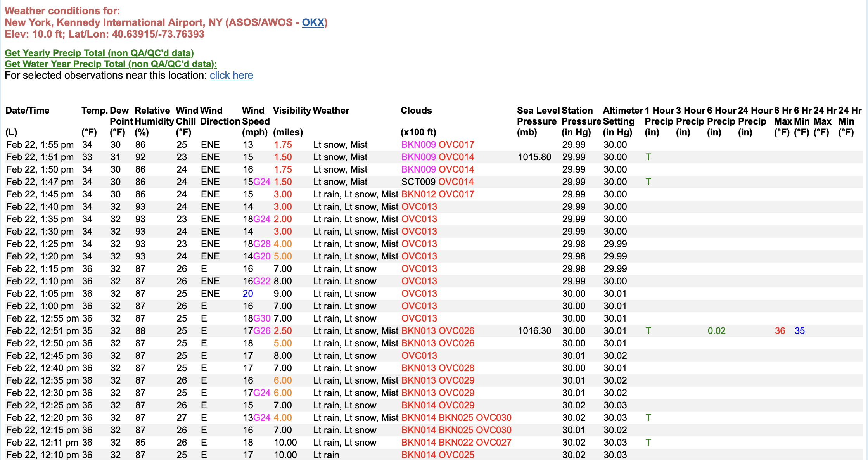Click the Clouds column header
Screen dimensions: 868x460
point(416,111)
